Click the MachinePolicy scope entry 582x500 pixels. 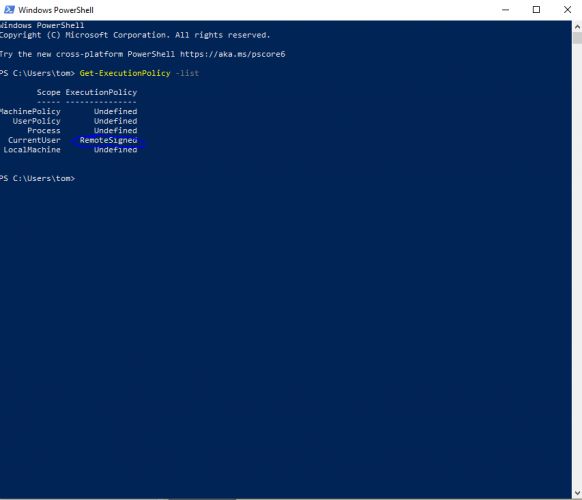coord(30,111)
